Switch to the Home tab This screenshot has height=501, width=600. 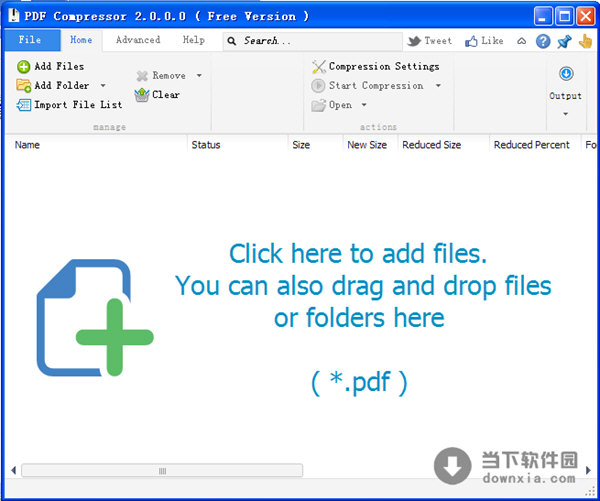(x=81, y=40)
